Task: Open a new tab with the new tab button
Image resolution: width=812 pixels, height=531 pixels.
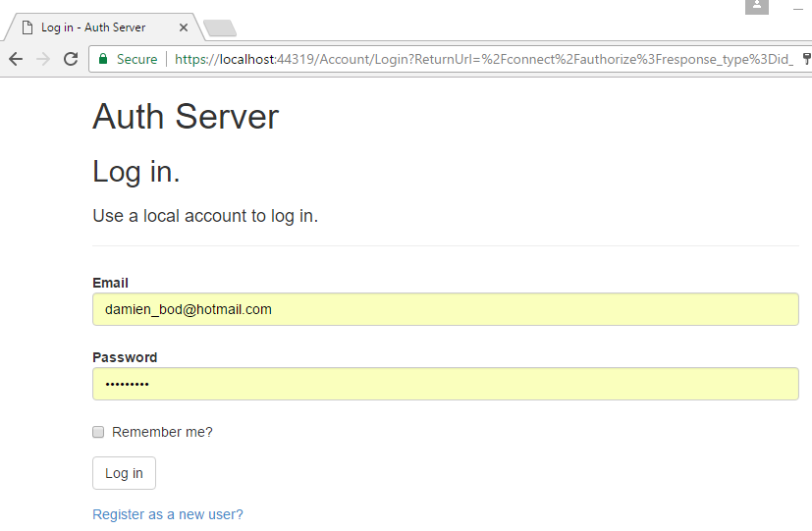Action: tap(220, 27)
